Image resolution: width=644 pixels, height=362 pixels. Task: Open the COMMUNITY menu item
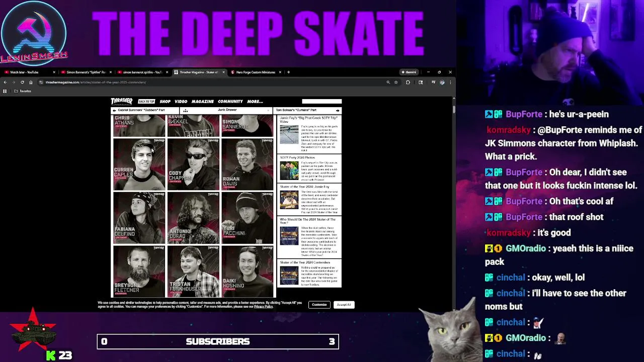tap(230, 102)
